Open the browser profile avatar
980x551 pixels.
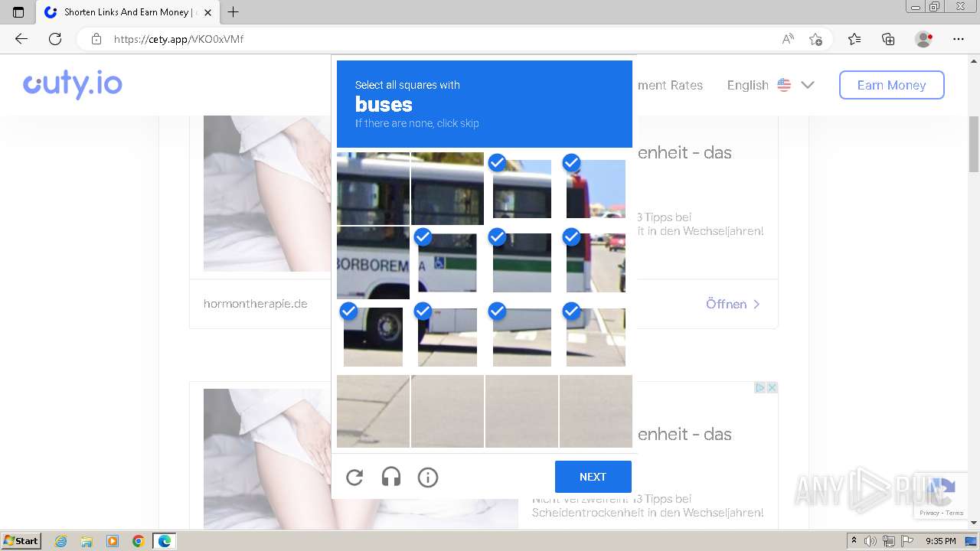[x=924, y=39]
